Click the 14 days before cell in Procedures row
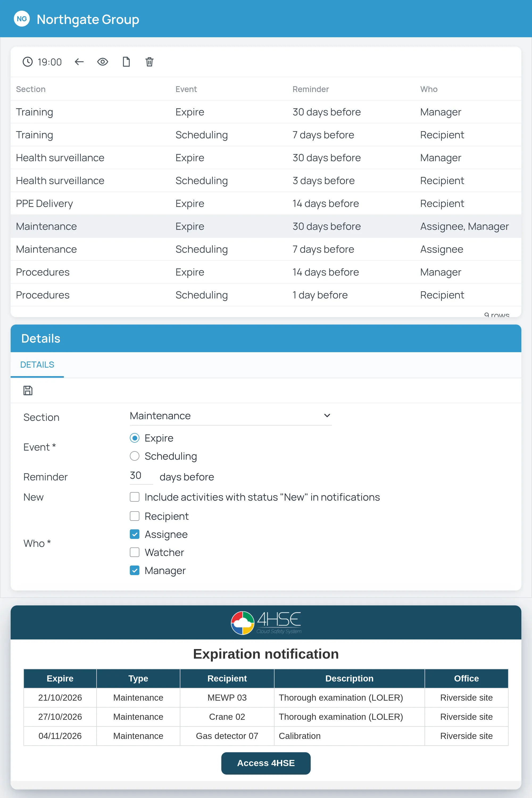Screen dimensions: 532x798 click(x=326, y=272)
